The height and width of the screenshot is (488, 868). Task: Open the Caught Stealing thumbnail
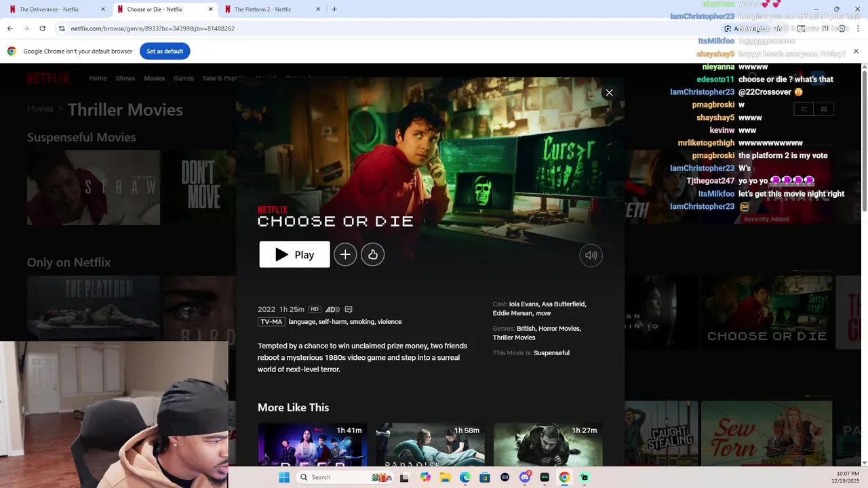(660, 433)
